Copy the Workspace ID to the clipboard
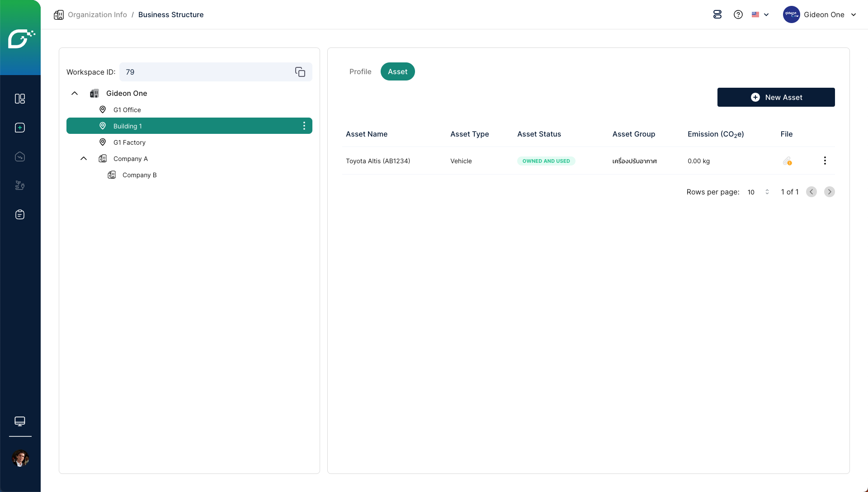The image size is (868, 492). pos(300,72)
